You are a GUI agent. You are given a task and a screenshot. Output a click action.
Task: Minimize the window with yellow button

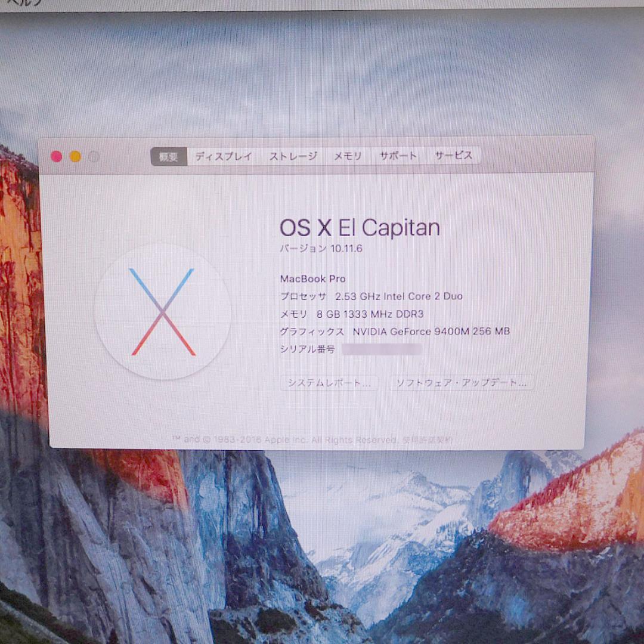(75, 156)
